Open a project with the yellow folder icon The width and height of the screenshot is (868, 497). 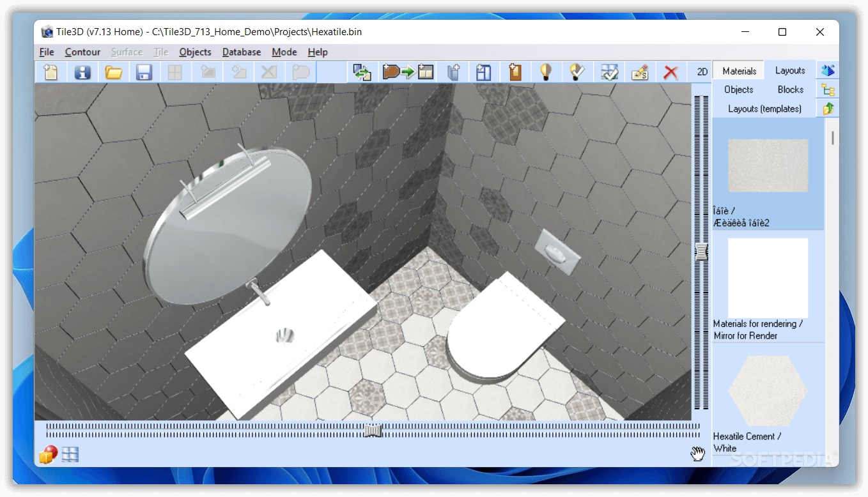[x=114, y=72]
